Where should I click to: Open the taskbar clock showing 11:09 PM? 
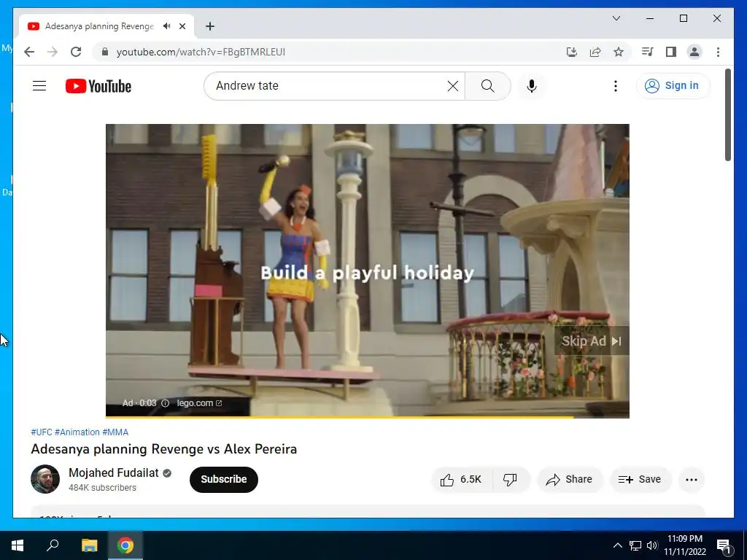click(x=684, y=545)
